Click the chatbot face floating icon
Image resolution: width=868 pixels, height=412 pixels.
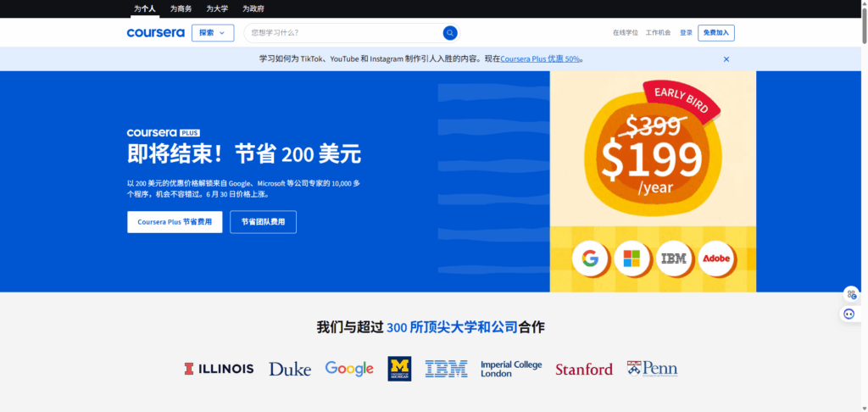click(x=849, y=314)
